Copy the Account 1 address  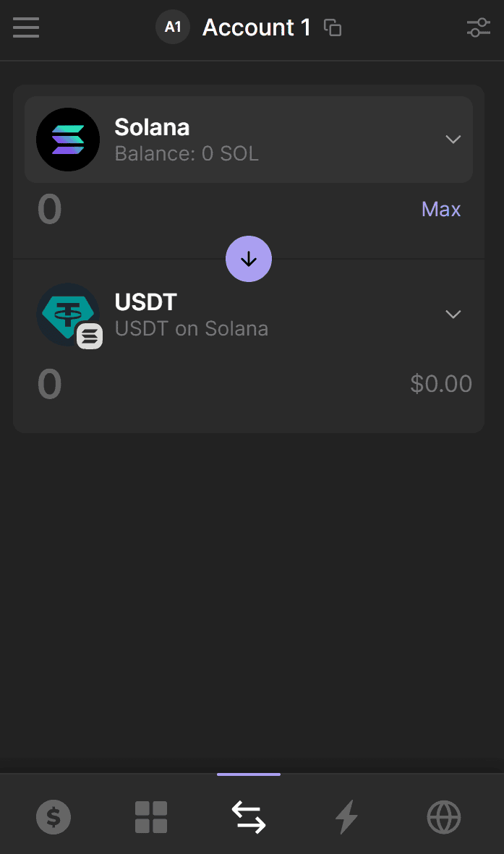(333, 28)
